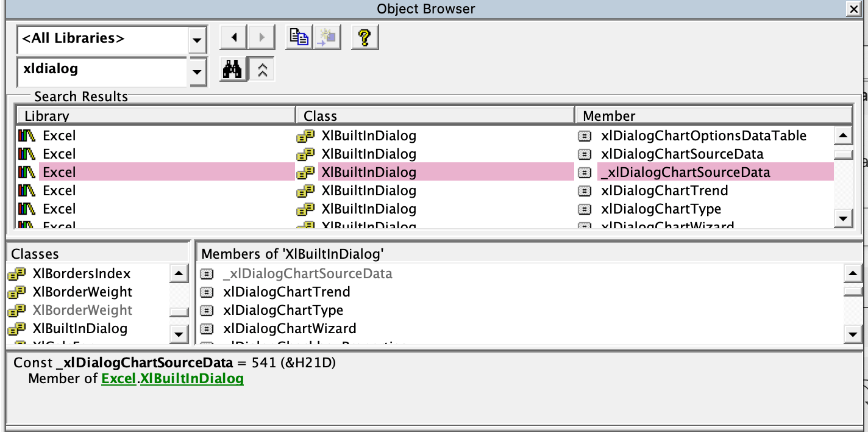Viewport: 868px width, 432px height.
Task: Select the highlighted _xlDialogChartSourceData search result
Action: (x=685, y=172)
